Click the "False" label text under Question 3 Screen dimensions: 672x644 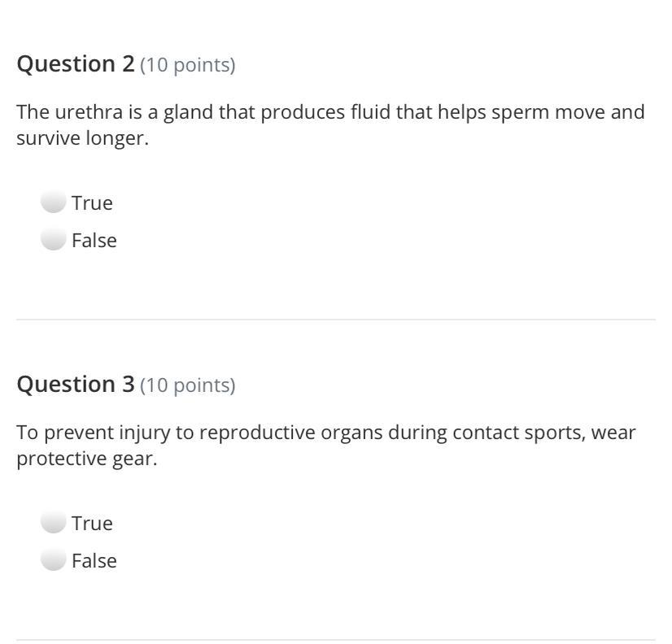click(94, 560)
